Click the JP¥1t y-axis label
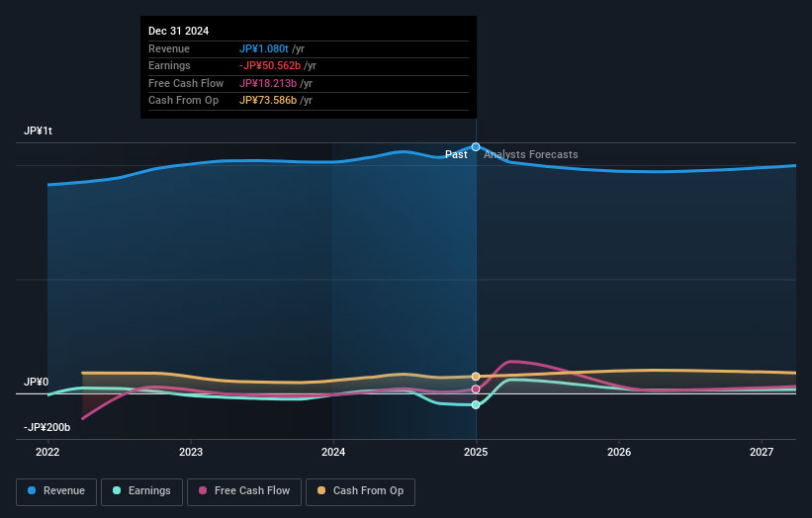Image resolution: width=812 pixels, height=518 pixels. coord(38,130)
